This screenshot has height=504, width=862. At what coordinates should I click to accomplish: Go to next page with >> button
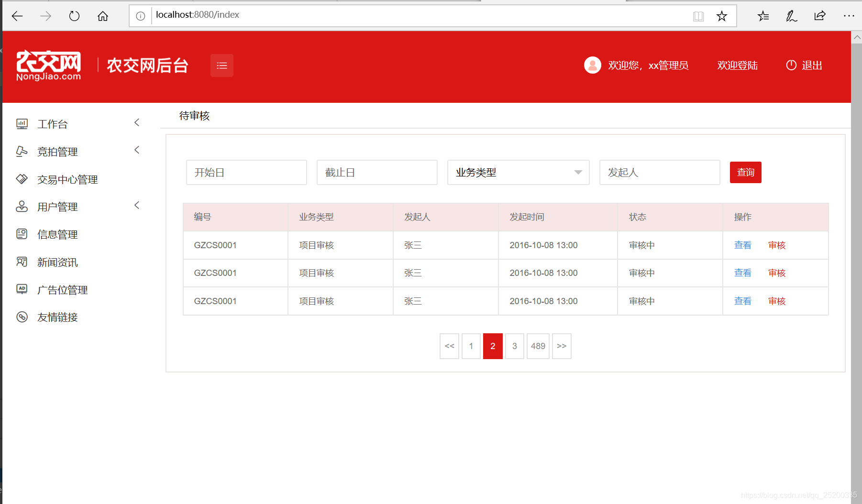click(x=562, y=346)
